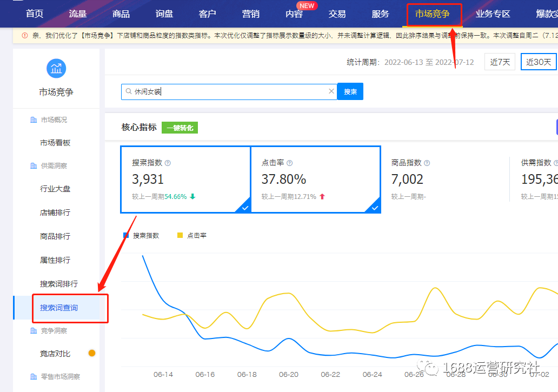Click the help icon beside 商品指数

point(427,162)
